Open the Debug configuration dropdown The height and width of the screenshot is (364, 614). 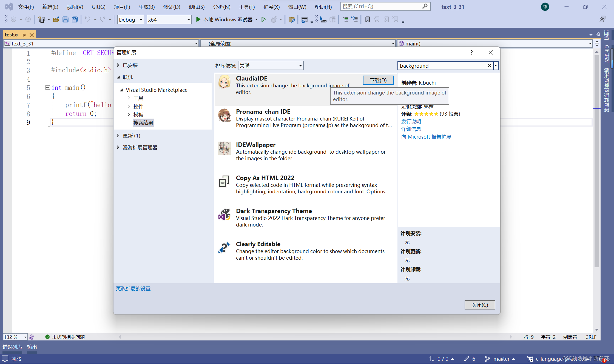(130, 19)
